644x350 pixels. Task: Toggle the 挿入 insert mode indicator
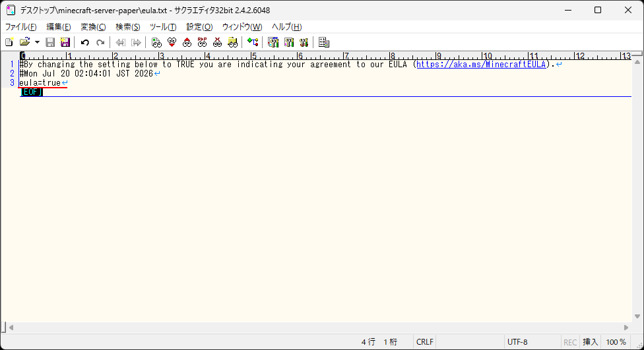click(590, 342)
